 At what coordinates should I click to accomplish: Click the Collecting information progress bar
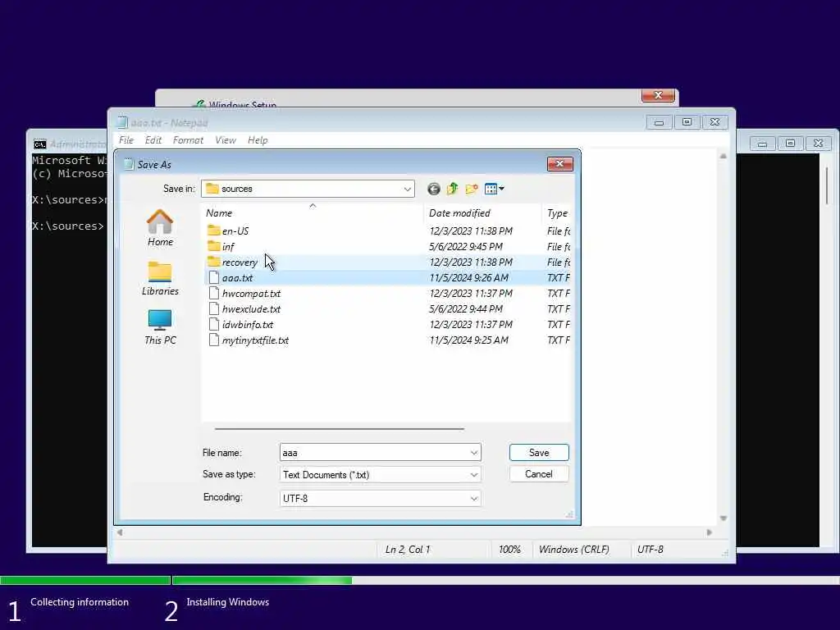[85, 580]
